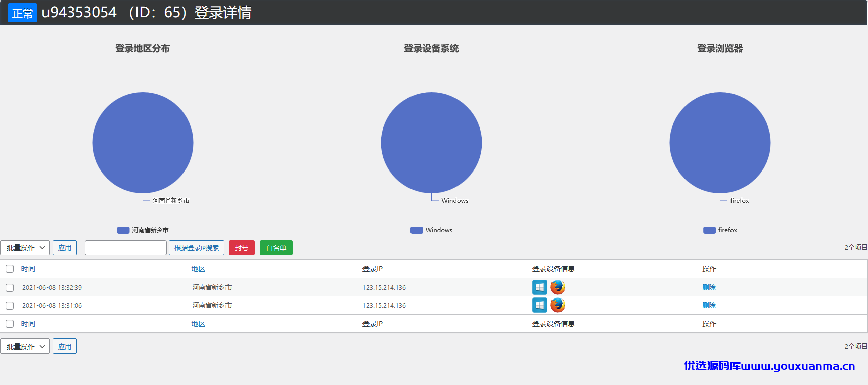The image size is (868, 385).
Task: Sort by 地区 in table footer
Action: click(x=198, y=324)
